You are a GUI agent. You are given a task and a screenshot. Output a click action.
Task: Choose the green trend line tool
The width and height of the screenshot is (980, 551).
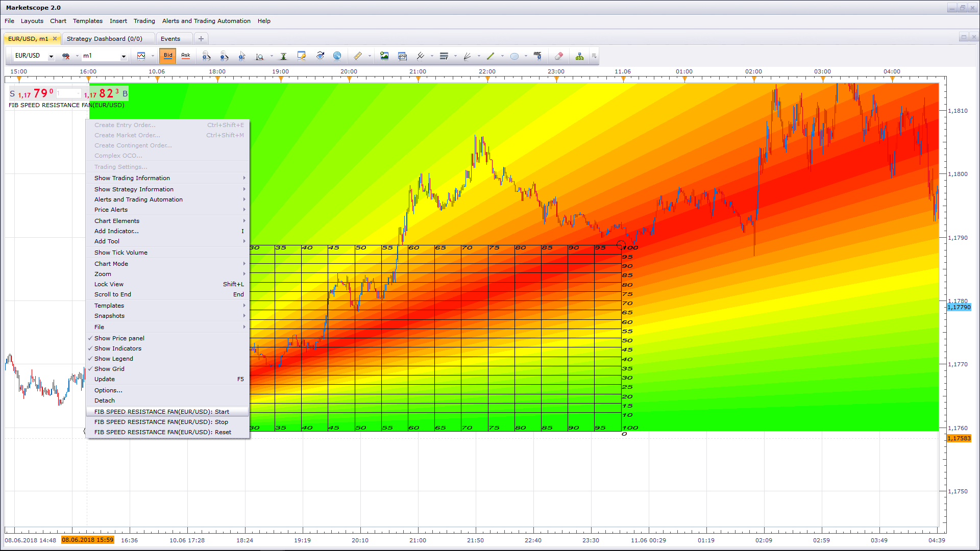491,56
